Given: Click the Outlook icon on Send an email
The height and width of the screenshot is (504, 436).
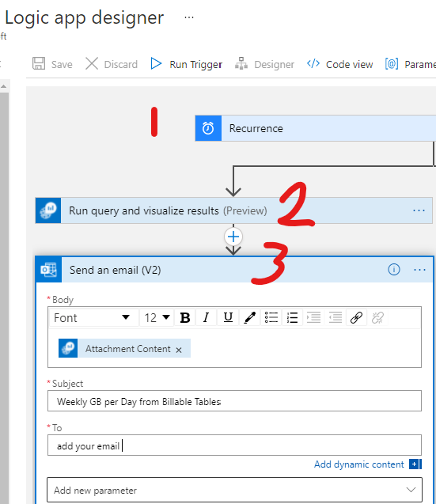Looking at the screenshot, I should 48,270.
